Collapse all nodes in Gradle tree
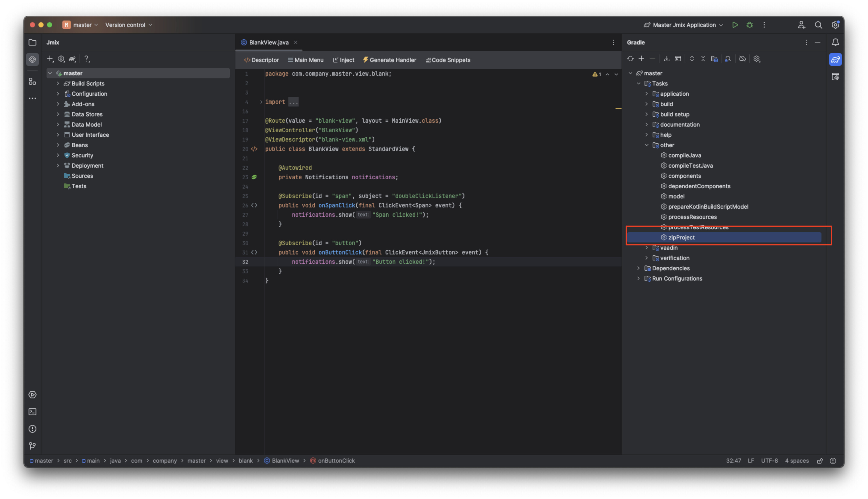The width and height of the screenshot is (868, 499). [x=703, y=59]
